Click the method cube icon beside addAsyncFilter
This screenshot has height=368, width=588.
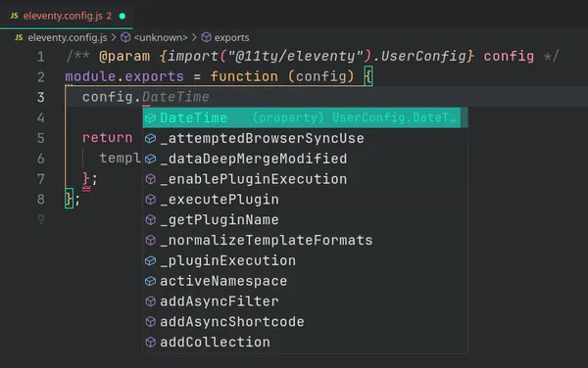coord(150,301)
